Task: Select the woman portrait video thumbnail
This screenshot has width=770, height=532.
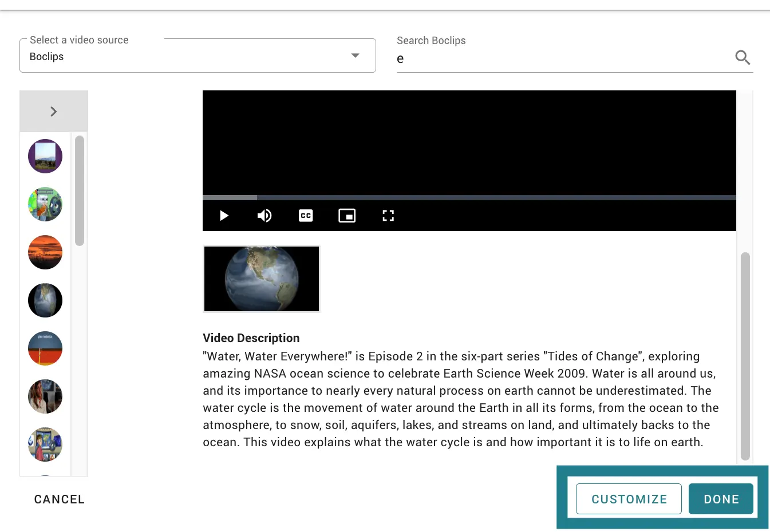Action: 45,396
